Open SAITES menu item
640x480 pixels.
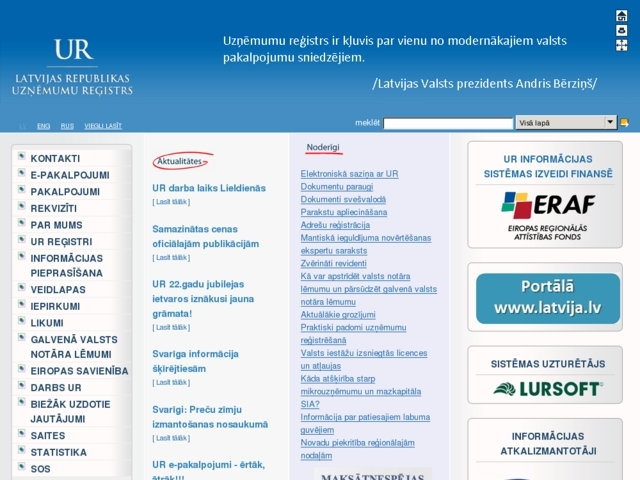(48, 436)
